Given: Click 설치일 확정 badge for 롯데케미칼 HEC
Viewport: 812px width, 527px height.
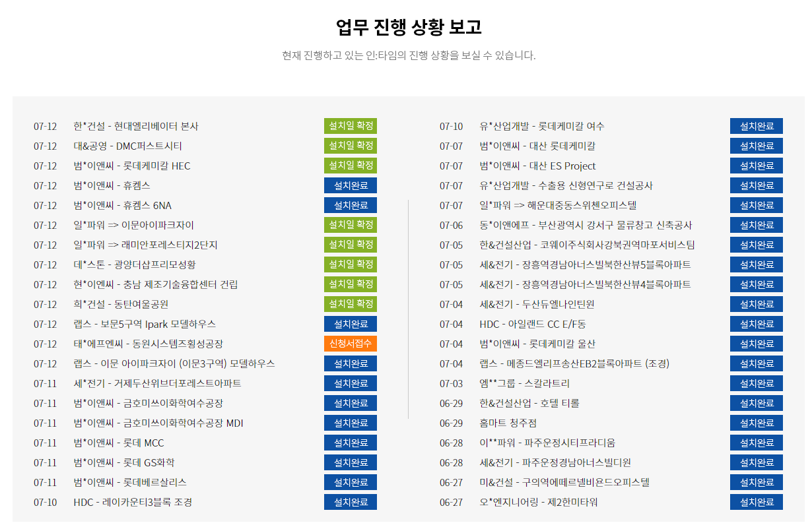Looking at the screenshot, I should click(x=351, y=166).
